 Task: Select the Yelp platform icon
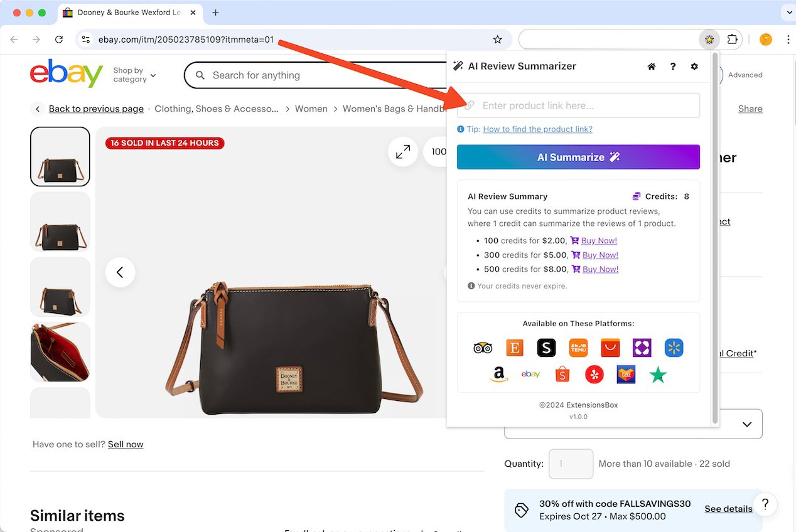594,374
